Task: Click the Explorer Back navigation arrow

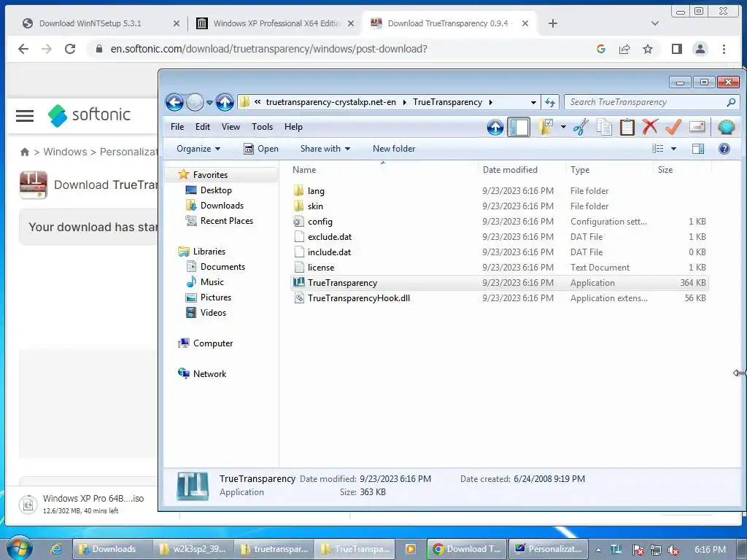Action: pos(175,102)
